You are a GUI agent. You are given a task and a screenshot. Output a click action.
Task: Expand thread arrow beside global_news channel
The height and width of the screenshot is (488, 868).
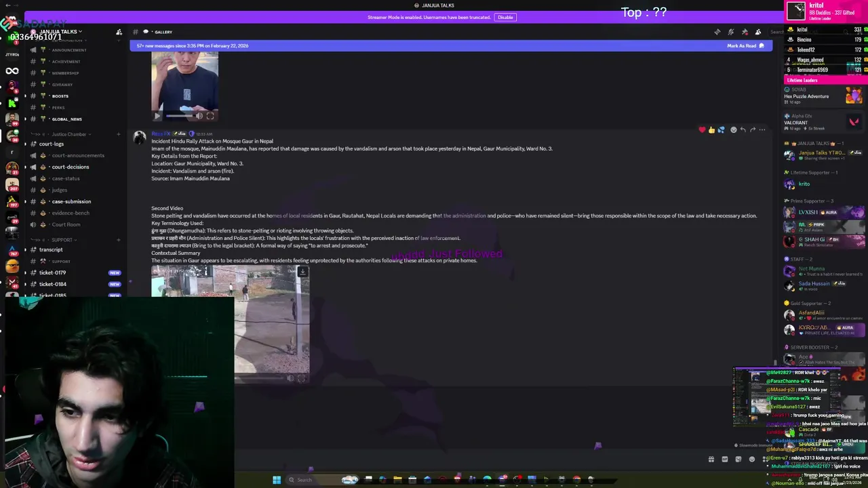tap(25, 119)
